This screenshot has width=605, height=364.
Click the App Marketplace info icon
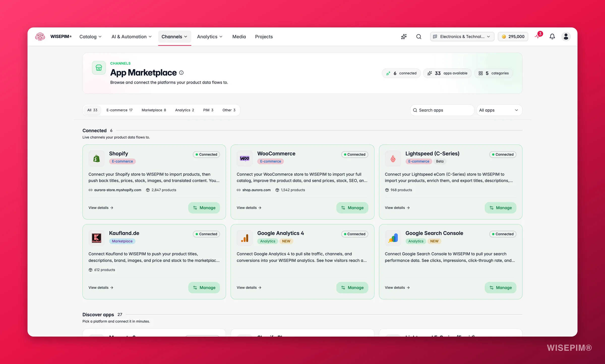coord(181,73)
